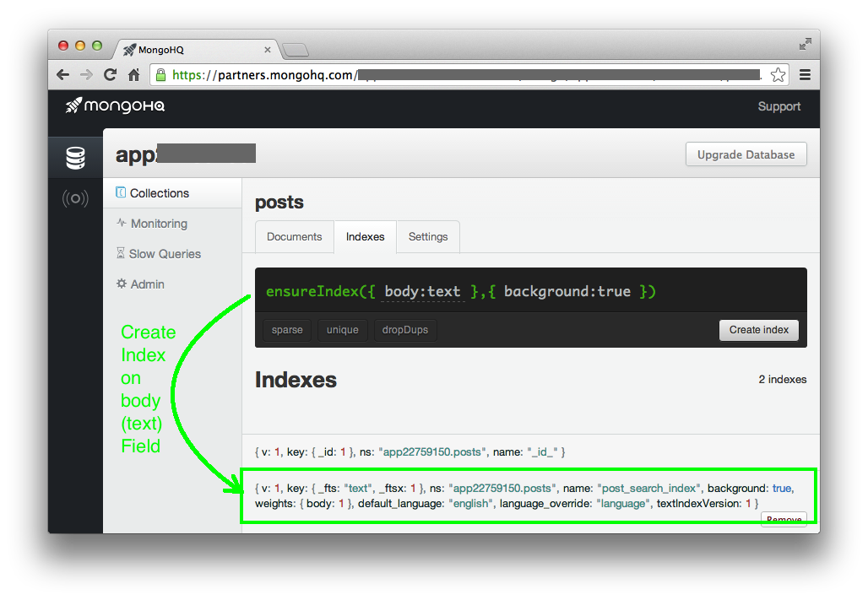This screenshot has width=868, height=600.
Task: Click the "post_search_index" name value
Action: pyautogui.click(x=648, y=489)
